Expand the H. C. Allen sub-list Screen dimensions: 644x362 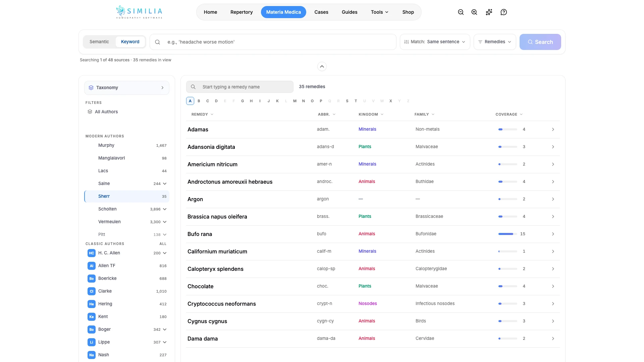point(165,253)
